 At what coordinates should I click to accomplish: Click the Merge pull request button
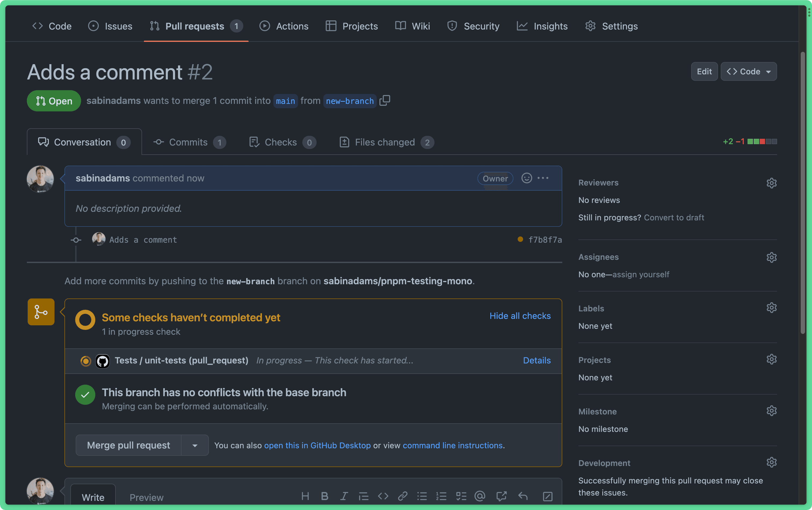click(x=128, y=445)
